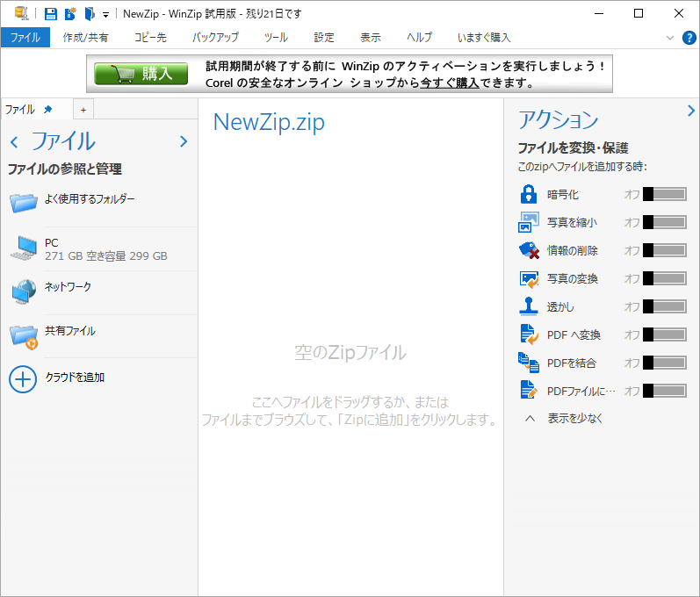Screen dimensions: 700x597
Task: Open the 作成/共有 menu
Action: click(x=85, y=38)
